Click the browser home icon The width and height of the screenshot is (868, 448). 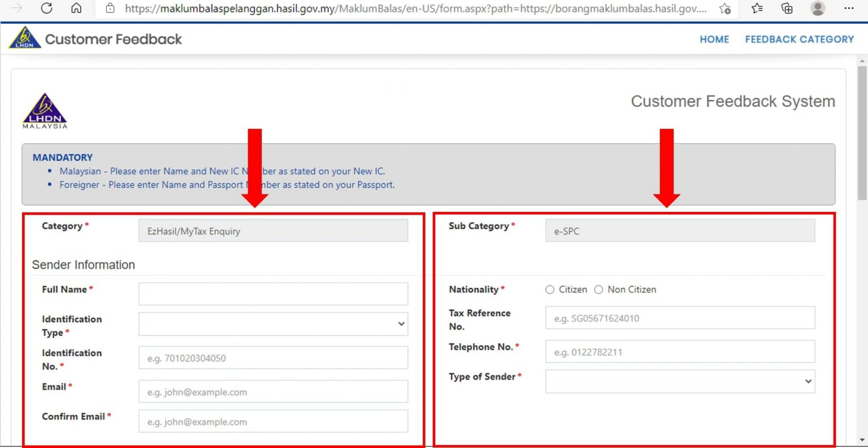76,8
